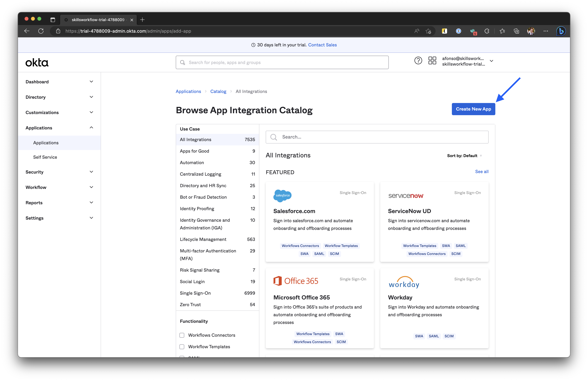Open browser Extensions puzzle icon

[487, 31]
